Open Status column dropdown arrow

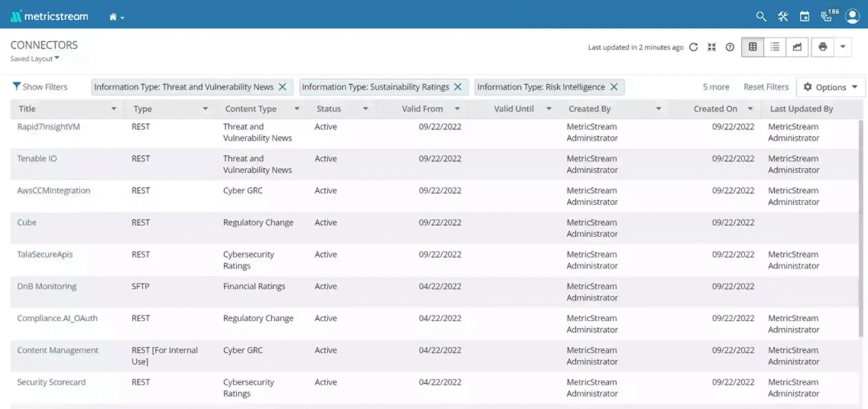(365, 109)
